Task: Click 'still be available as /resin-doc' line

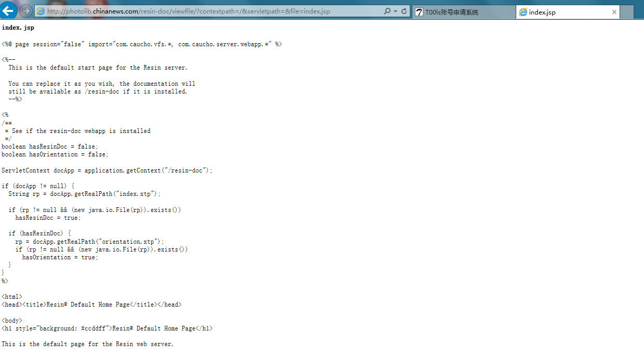Action: point(98,91)
